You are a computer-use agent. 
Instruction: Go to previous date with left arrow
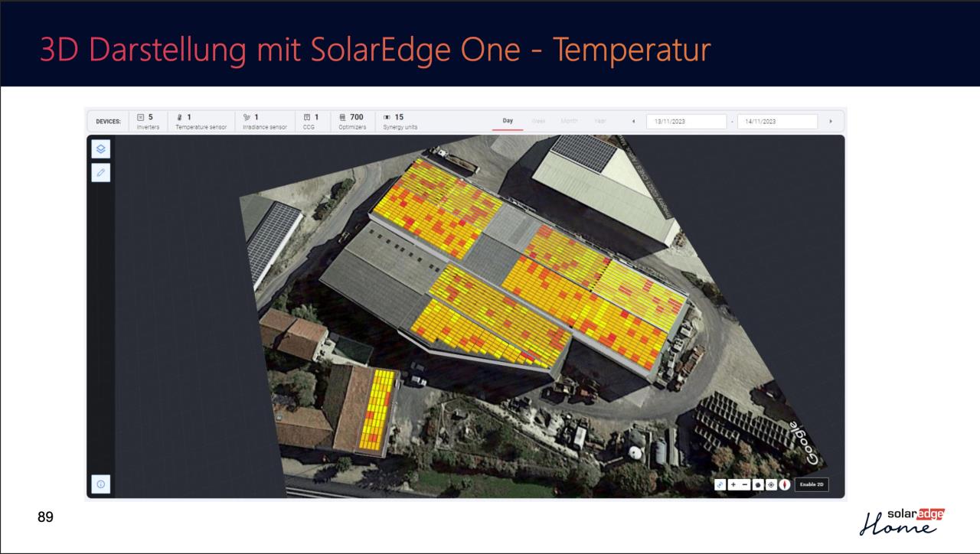(x=634, y=122)
